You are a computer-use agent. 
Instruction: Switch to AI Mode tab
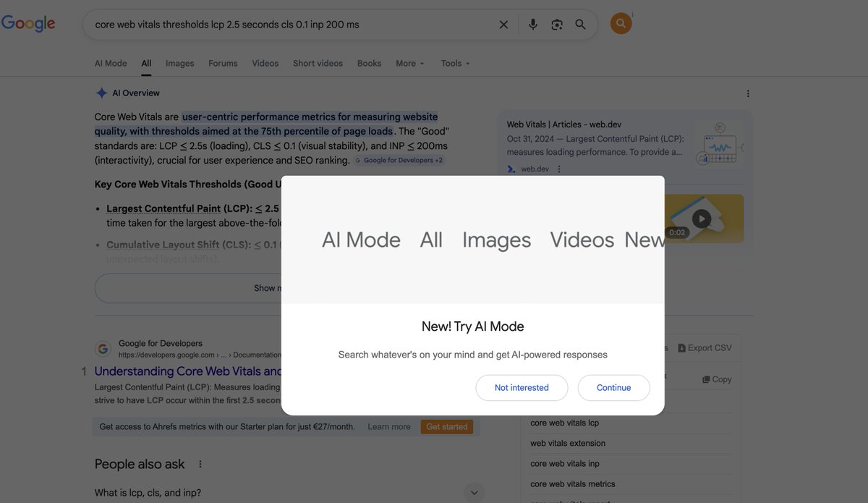click(111, 64)
